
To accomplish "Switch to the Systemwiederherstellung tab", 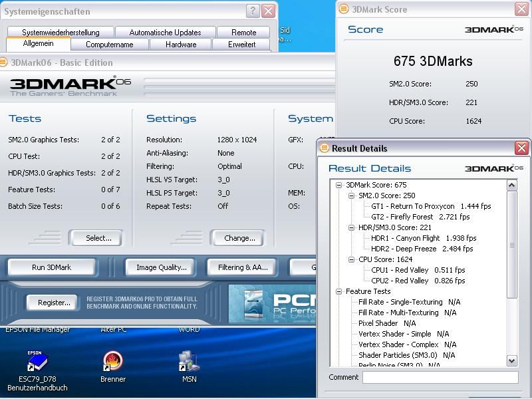I will pos(61,33).
